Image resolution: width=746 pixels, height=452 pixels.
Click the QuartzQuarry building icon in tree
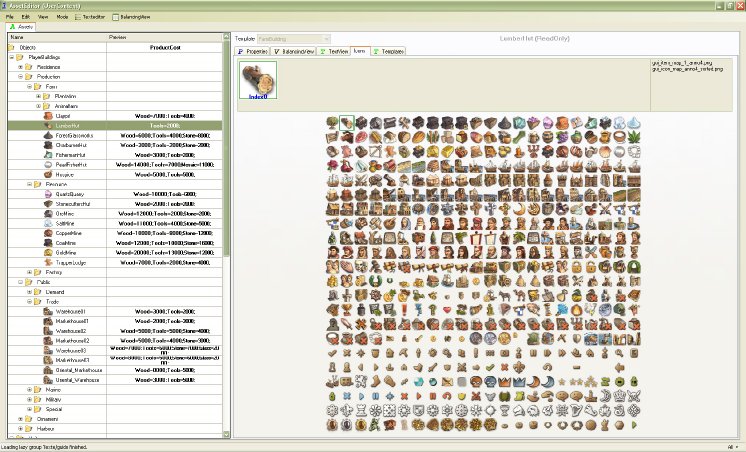click(x=48, y=194)
